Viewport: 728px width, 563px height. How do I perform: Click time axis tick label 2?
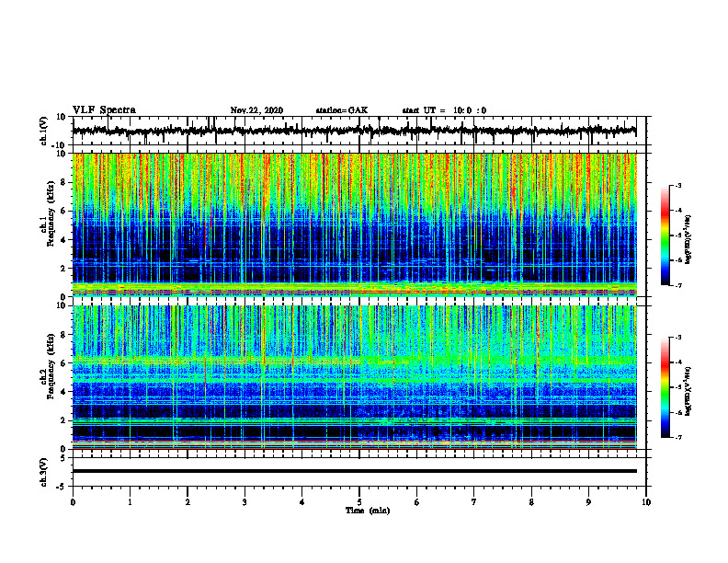(188, 502)
